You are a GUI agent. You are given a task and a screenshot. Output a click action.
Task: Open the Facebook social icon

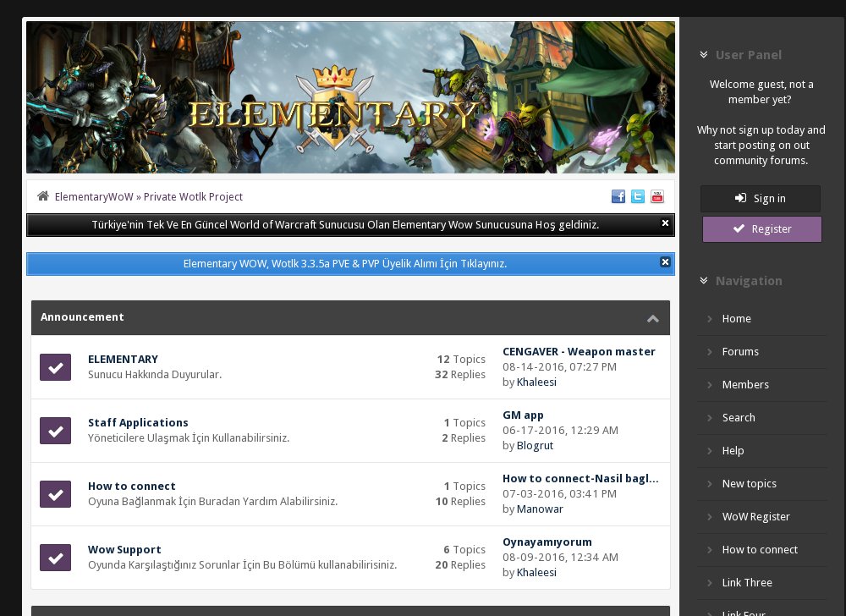[618, 196]
